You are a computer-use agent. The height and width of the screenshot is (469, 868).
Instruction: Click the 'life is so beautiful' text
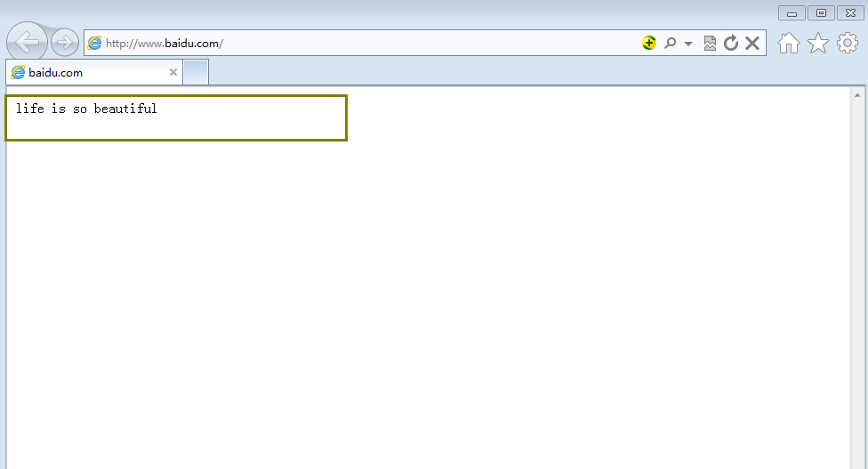pyautogui.click(x=86, y=109)
